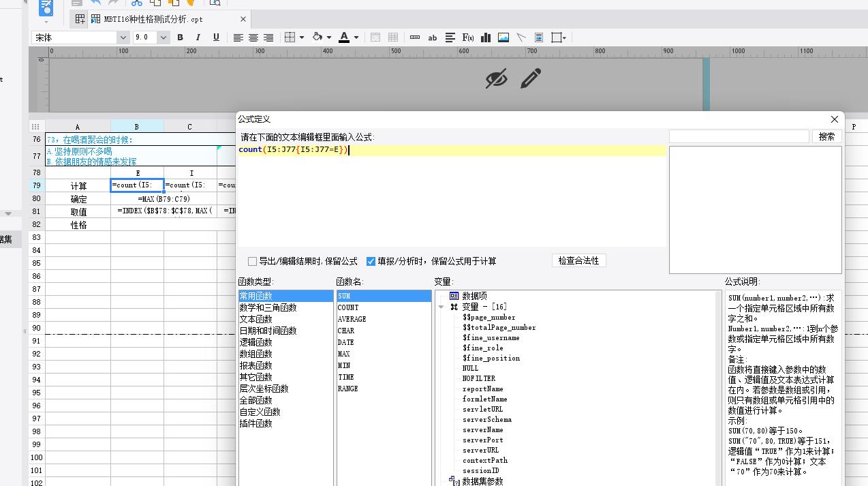868x486 pixels.
Task: Select row 85 header in spreadsheet
Action: click(37, 263)
